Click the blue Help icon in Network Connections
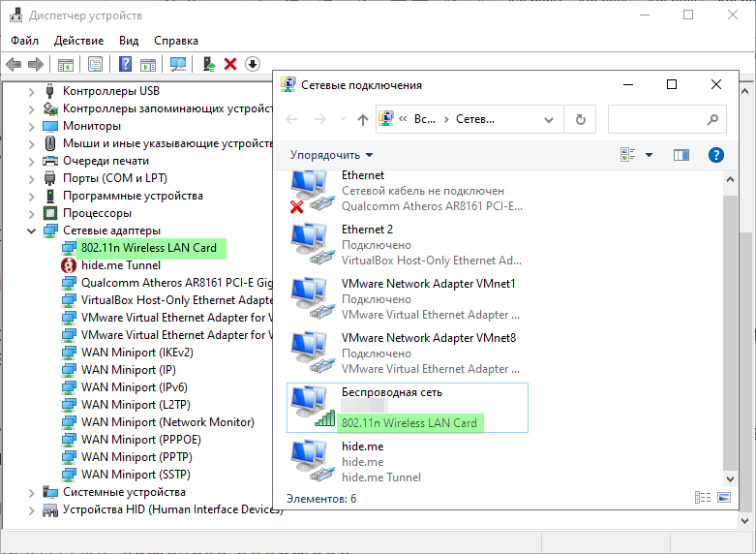756x554 pixels. coord(716,155)
